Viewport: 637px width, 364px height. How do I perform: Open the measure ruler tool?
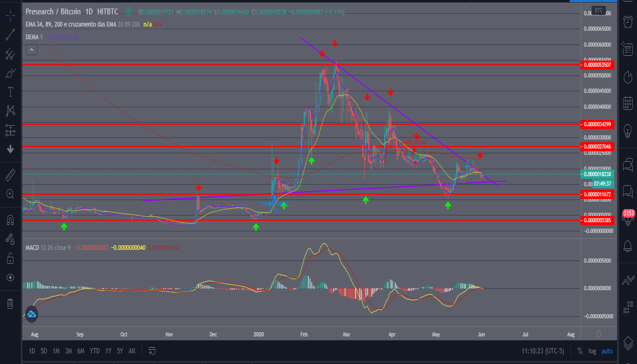click(x=10, y=175)
